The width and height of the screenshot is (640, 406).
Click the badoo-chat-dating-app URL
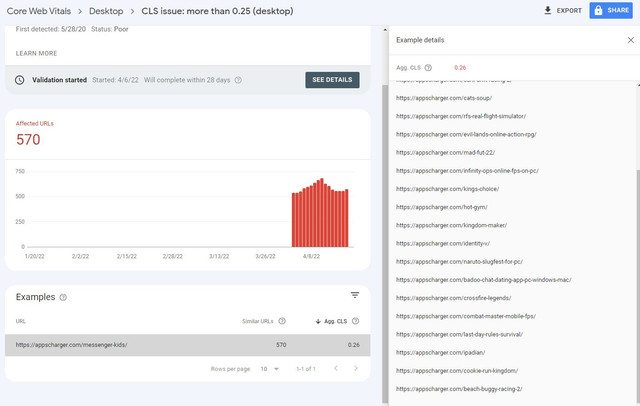coord(484,280)
